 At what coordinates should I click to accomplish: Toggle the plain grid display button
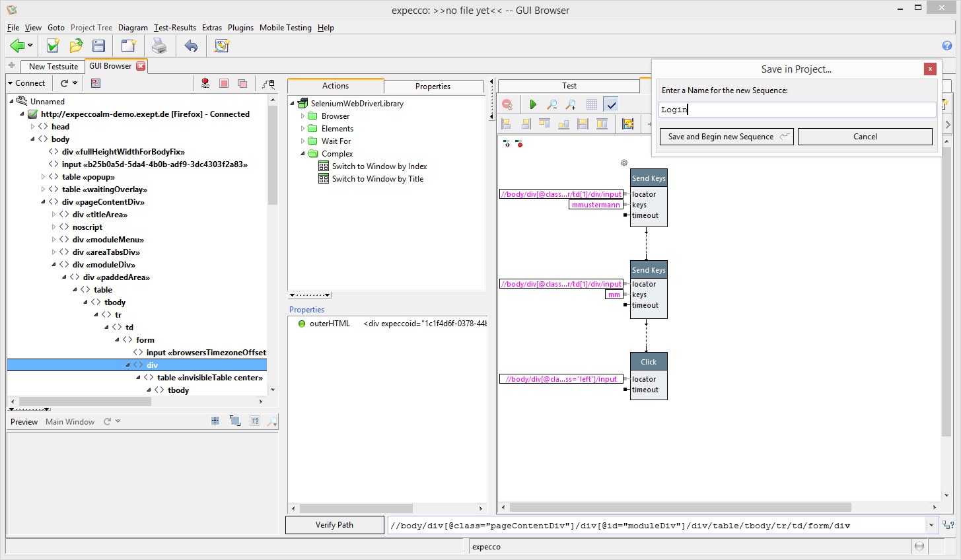tap(592, 104)
